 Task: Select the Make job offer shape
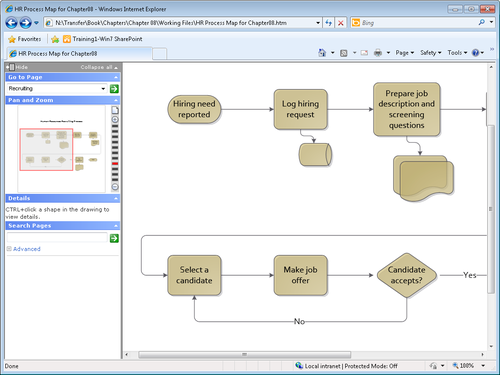pyautogui.click(x=300, y=275)
